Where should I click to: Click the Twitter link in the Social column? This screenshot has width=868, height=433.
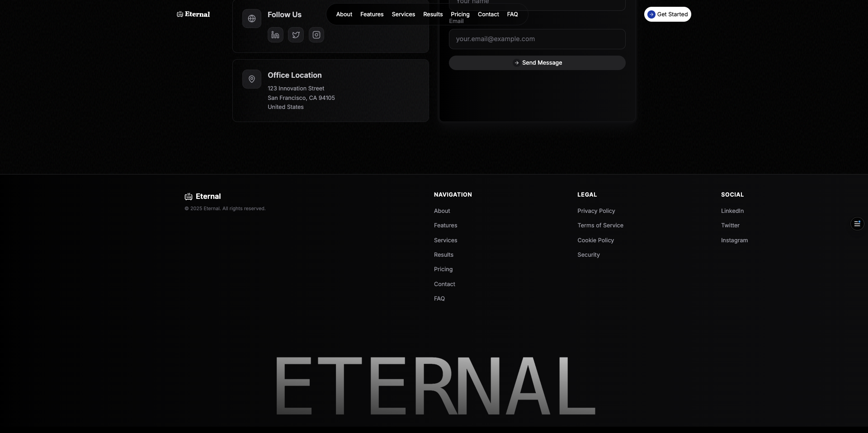click(x=730, y=225)
